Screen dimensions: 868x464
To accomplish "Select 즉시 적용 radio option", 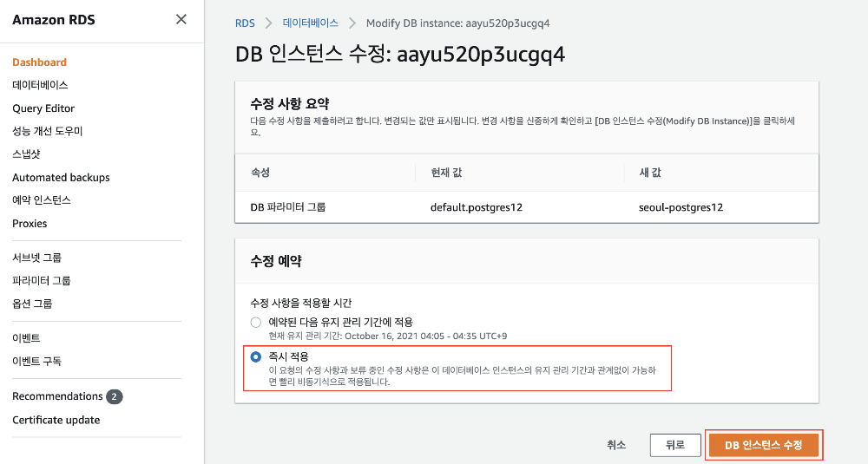I will pos(256,356).
